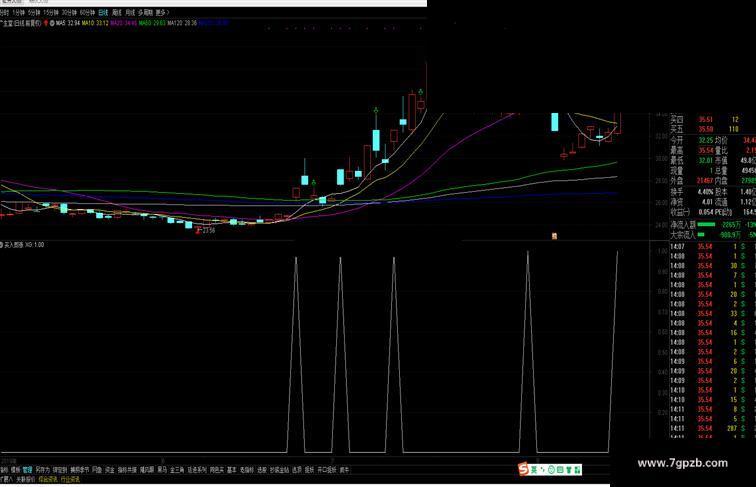Click the Sogou S input method icon
Screen dimensions: 756x487
[x=523, y=469]
